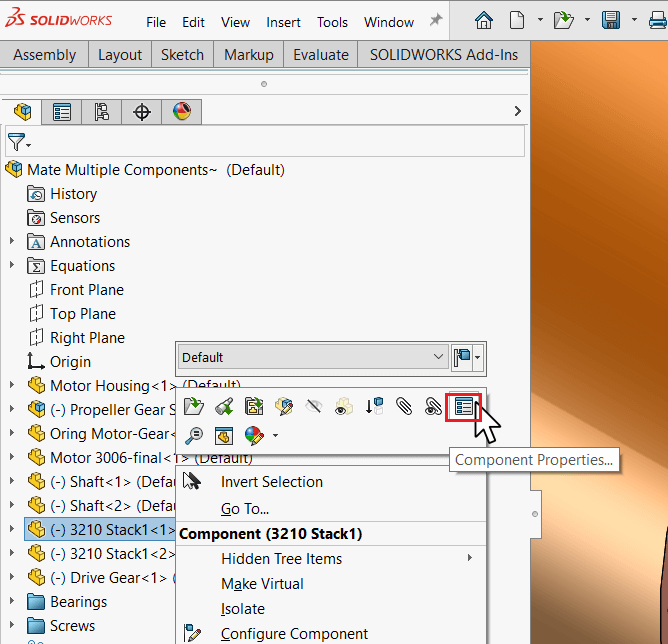Select the Front Plane
Image resolution: width=668 pixels, height=644 pixels.
[x=77, y=290]
